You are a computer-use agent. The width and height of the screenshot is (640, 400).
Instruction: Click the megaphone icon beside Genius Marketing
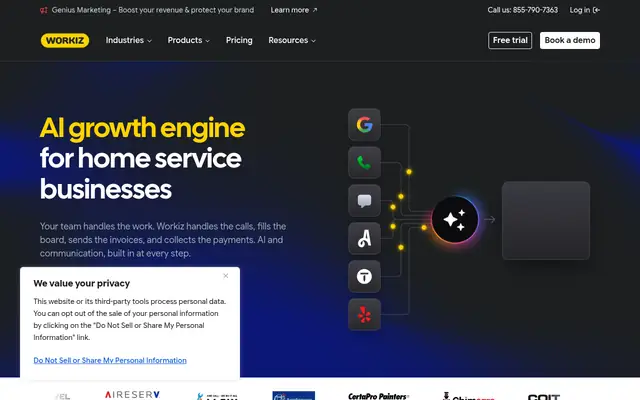[44, 10]
